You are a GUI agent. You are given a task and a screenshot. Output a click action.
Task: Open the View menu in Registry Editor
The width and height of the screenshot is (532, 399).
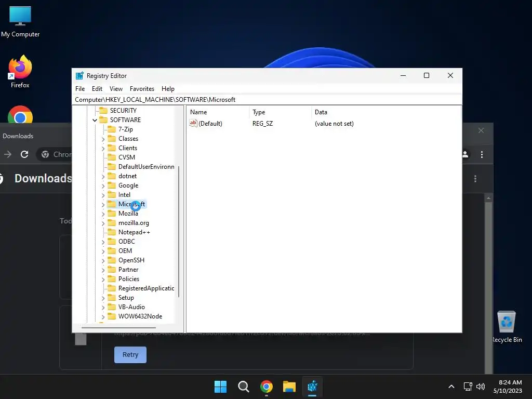coord(116,89)
